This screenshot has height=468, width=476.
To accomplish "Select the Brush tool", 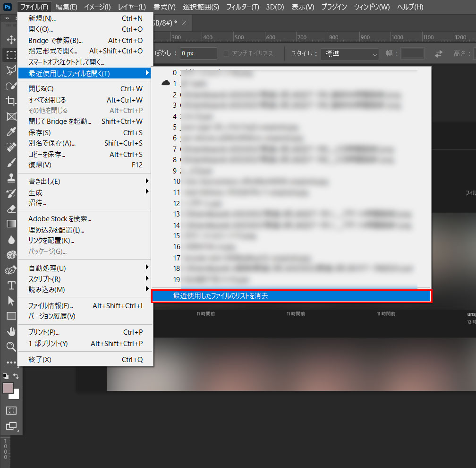I will [x=10, y=163].
